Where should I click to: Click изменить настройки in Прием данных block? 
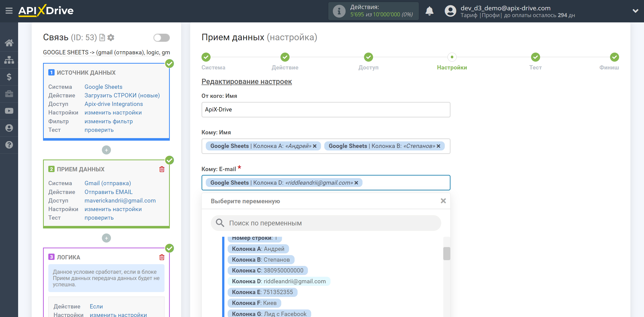[x=113, y=209]
